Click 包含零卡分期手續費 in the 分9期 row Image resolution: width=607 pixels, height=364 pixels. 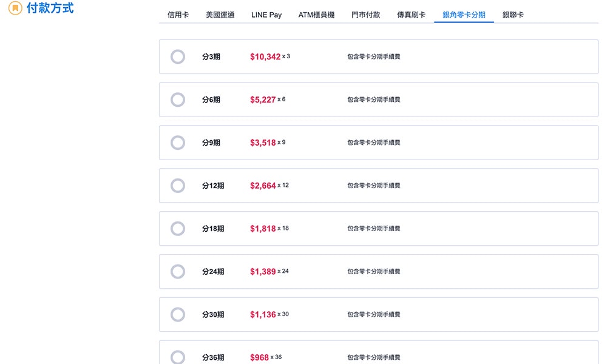373,143
